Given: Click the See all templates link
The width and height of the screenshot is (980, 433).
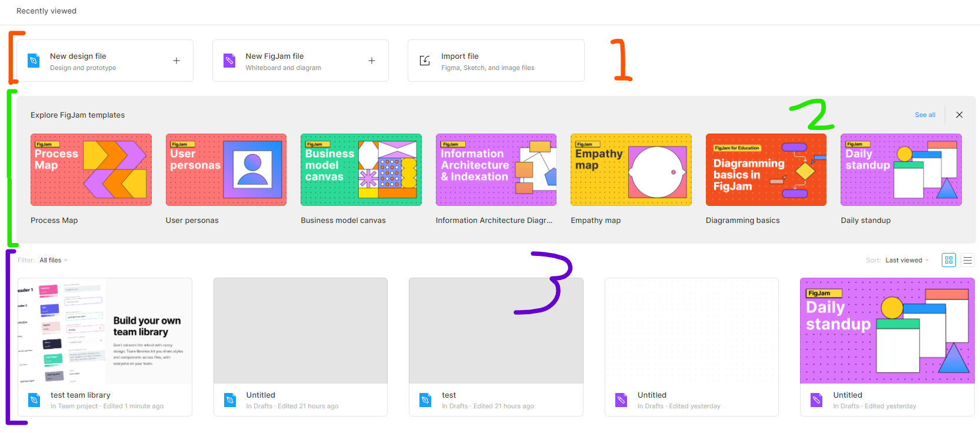Looking at the screenshot, I should [x=925, y=115].
